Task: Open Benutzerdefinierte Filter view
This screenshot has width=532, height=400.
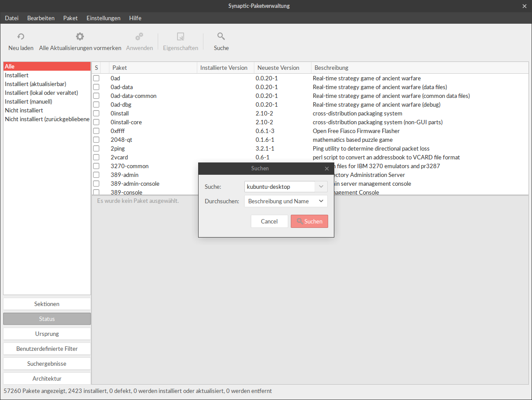Action: click(x=47, y=349)
